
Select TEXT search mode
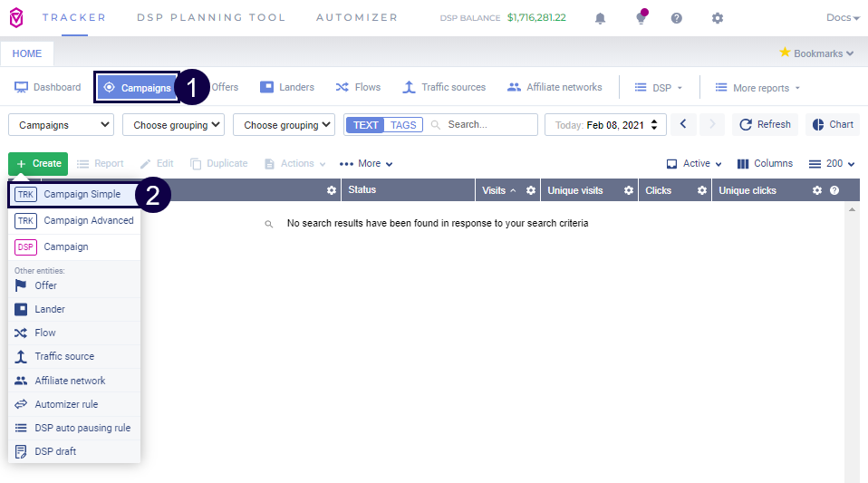(366, 125)
